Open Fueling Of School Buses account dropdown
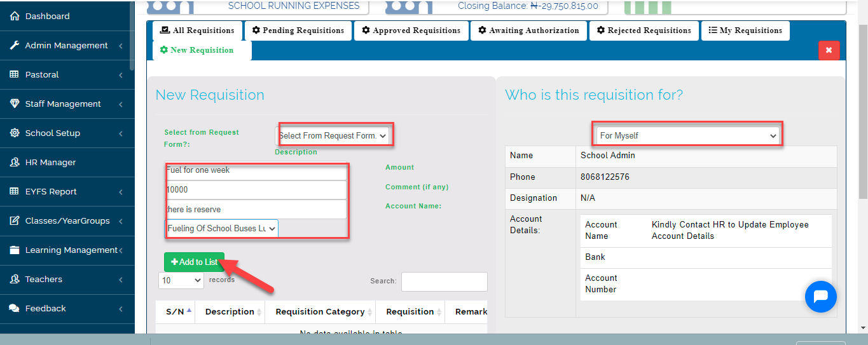This screenshot has height=345, width=868. [221, 228]
